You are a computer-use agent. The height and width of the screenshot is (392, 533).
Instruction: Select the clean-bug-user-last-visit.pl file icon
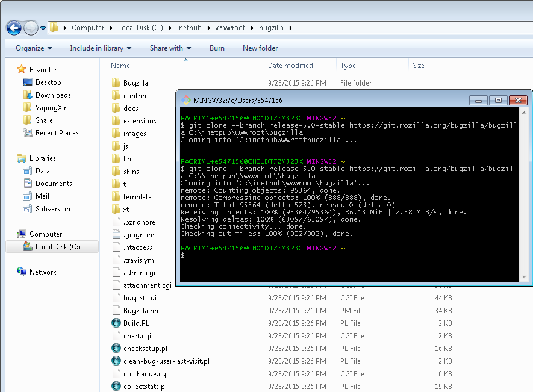(116, 361)
